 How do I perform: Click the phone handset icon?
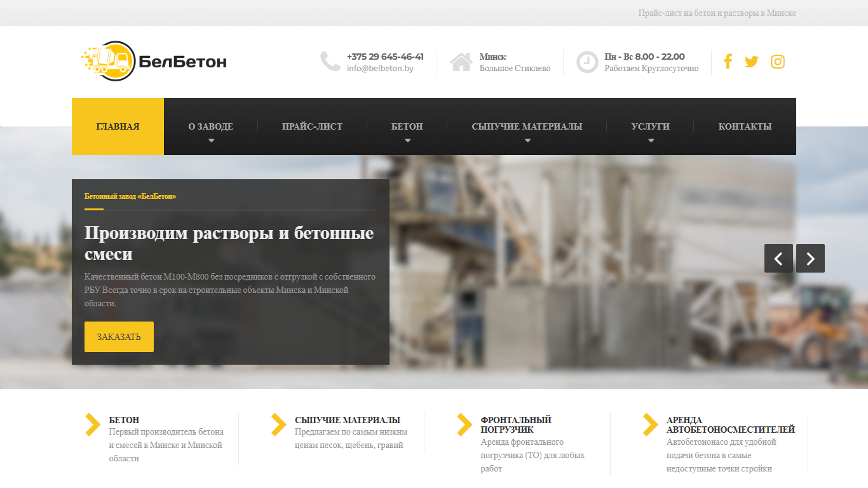tap(330, 62)
